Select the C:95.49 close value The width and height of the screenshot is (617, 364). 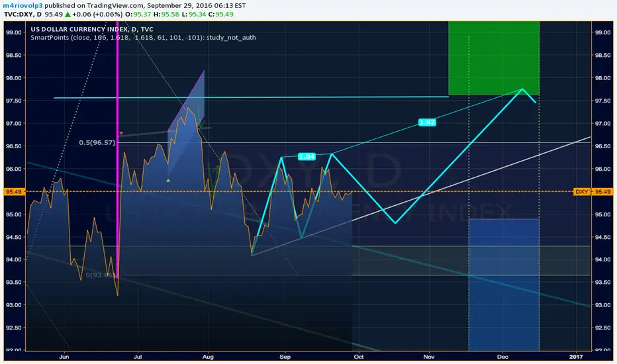(x=221, y=14)
